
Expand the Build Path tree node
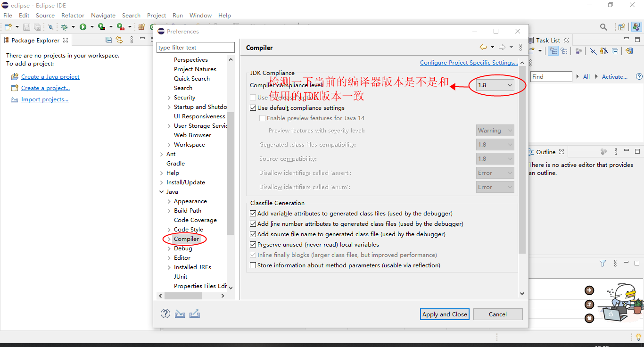169,211
